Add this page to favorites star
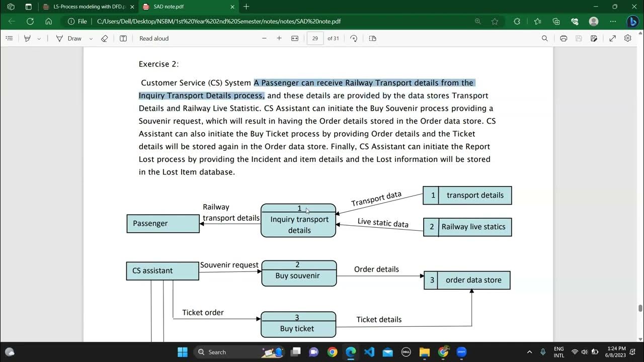The height and width of the screenshot is (362, 644). [x=495, y=22]
